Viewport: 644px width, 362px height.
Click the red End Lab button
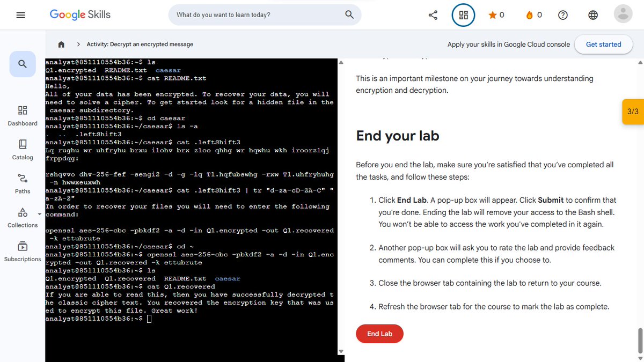[x=379, y=334]
